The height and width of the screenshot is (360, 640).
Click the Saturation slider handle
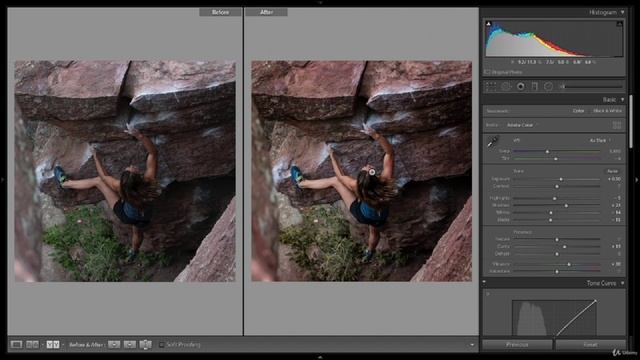557,271
